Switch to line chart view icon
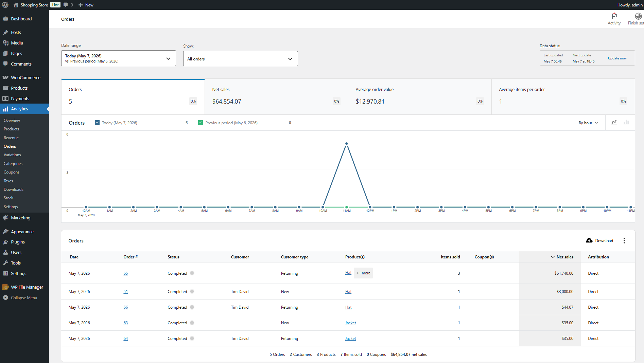644x363 pixels. point(614,123)
